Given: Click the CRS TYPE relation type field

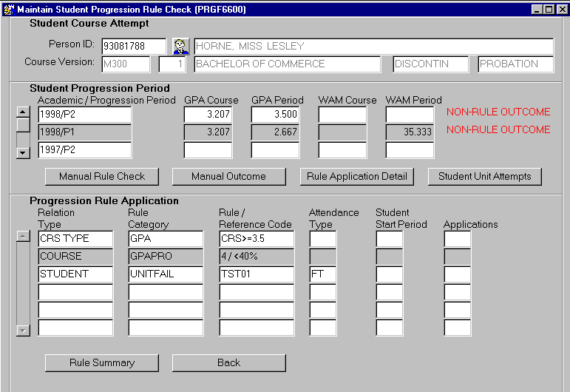Looking at the screenshot, I should (75, 239).
